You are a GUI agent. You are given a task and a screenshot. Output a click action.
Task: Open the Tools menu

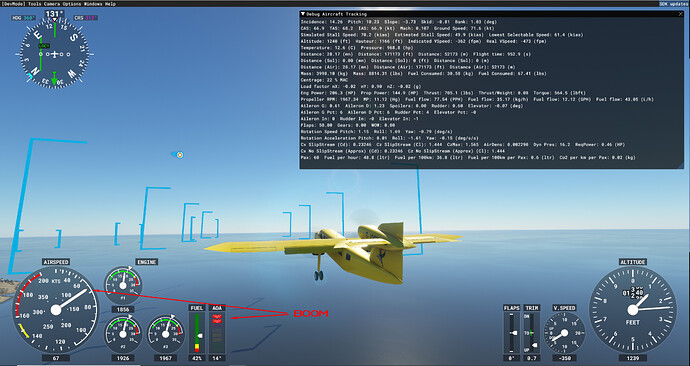tap(35, 4)
